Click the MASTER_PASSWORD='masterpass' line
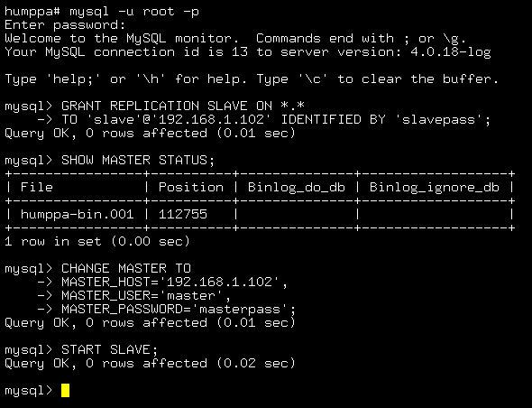This screenshot has height=408, width=532. [x=179, y=309]
